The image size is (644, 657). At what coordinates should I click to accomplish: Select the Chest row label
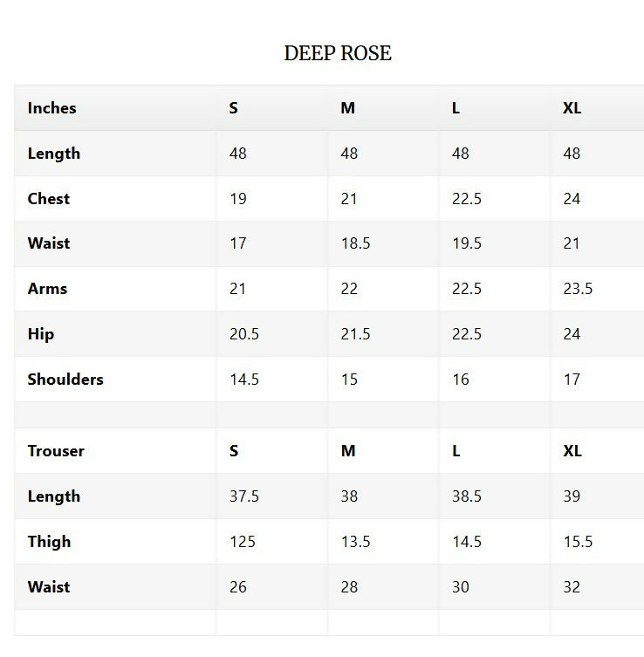pos(49,199)
